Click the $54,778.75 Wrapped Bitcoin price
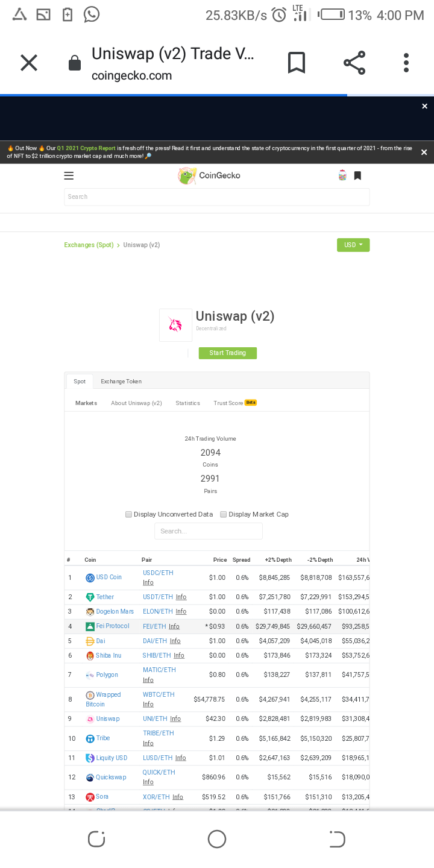Image resolution: width=434 pixels, height=868 pixels. (x=209, y=699)
